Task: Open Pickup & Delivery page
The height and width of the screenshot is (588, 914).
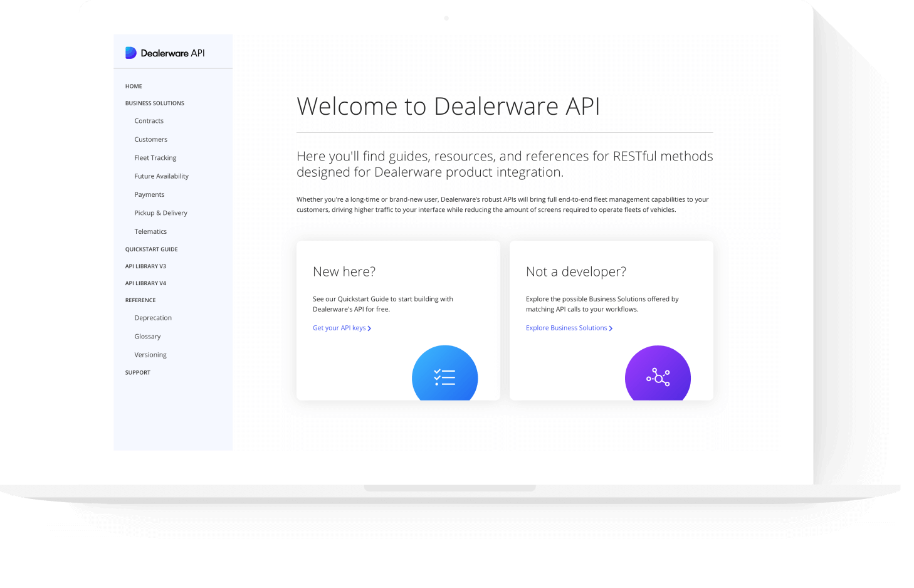Action: coord(161,213)
